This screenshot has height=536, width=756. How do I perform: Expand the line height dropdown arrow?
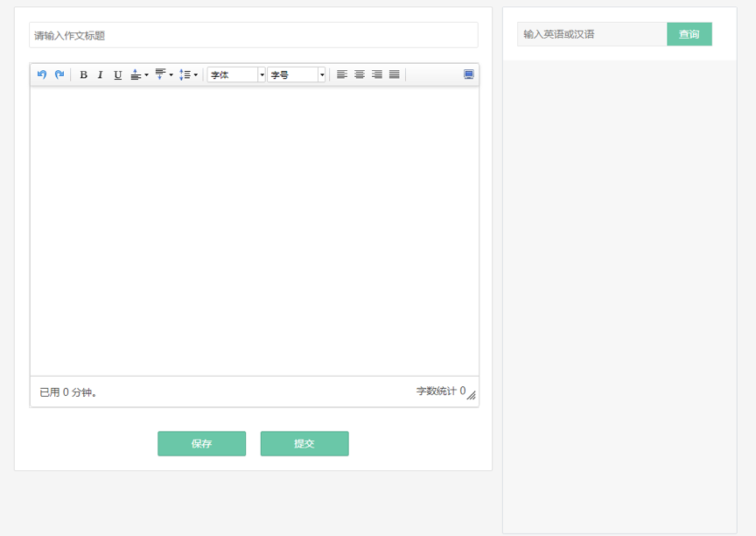pyautogui.click(x=195, y=74)
